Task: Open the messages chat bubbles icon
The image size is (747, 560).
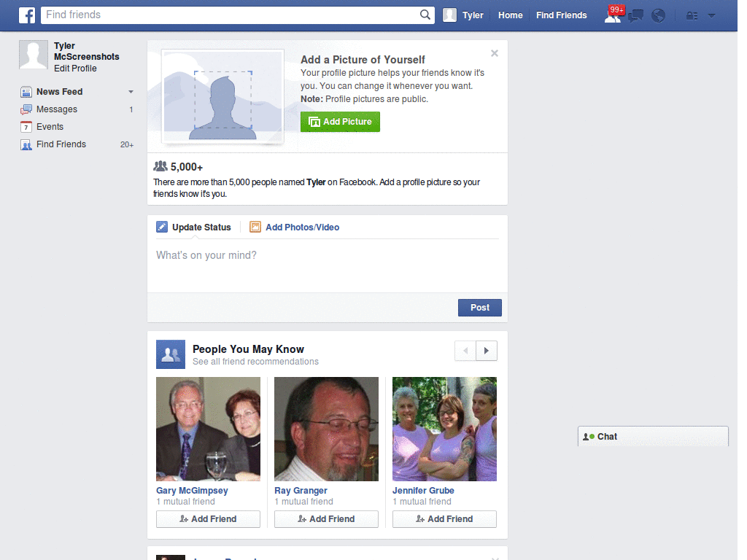Action: 635,16
